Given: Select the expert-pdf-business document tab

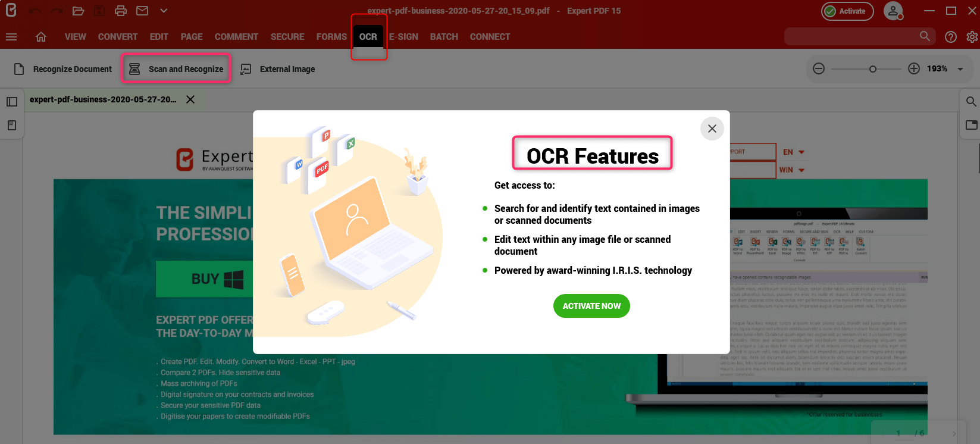Looking at the screenshot, I should coord(103,99).
